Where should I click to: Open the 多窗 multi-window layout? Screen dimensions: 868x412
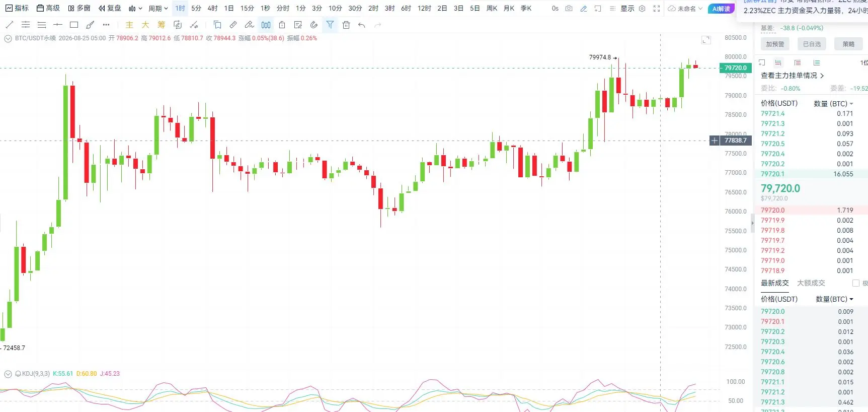(79, 8)
